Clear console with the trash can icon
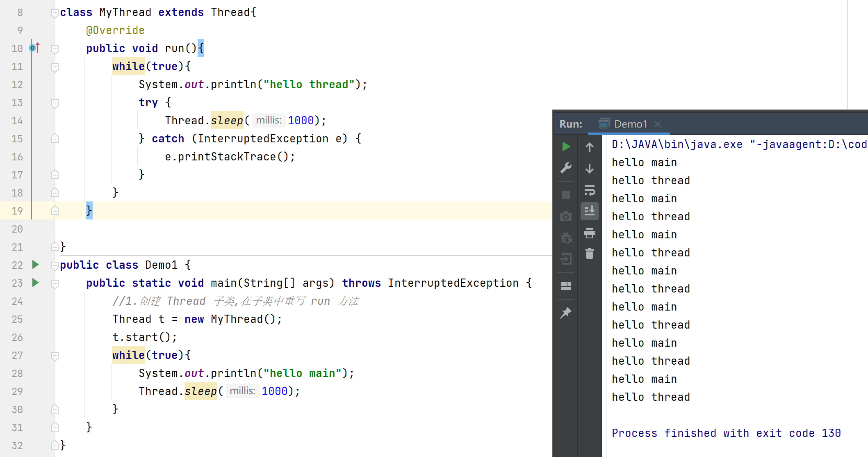Screen dimensions: 868x457 590,254
